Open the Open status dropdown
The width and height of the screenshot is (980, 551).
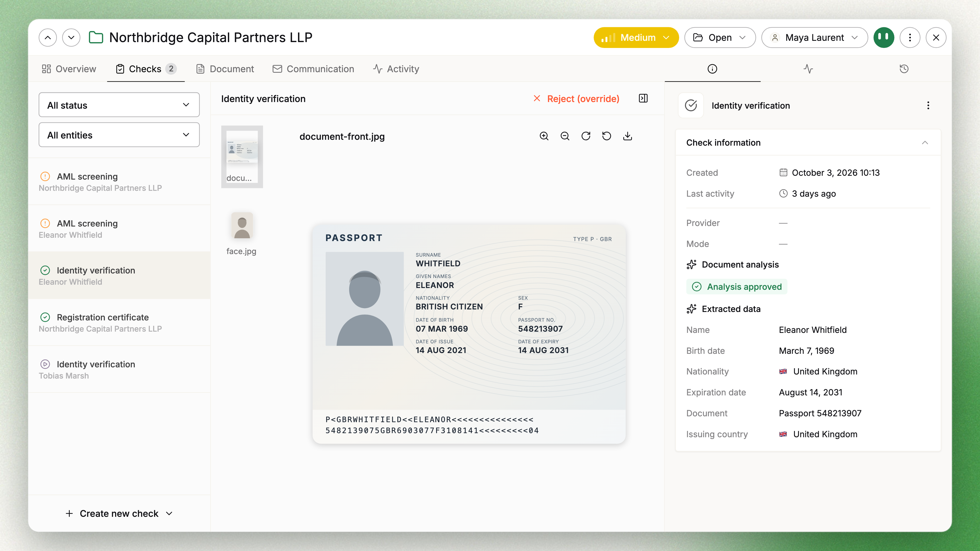click(720, 37)
